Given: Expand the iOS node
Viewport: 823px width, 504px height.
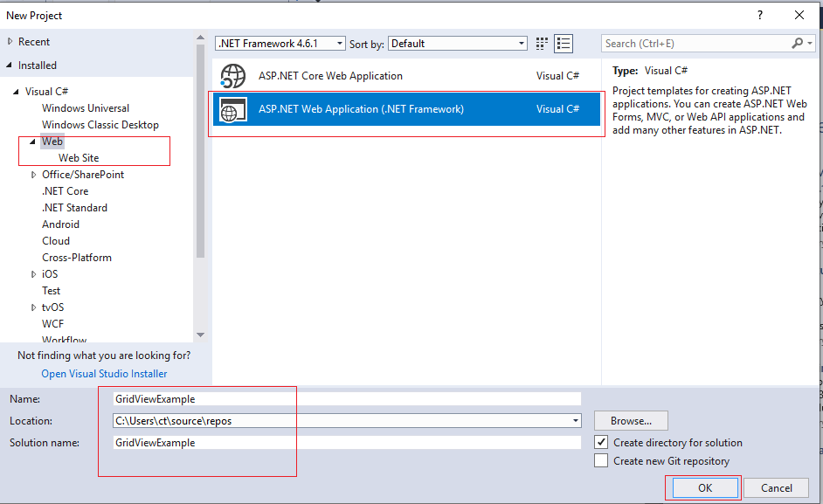Looking at the screenshot, I should 32,273.
